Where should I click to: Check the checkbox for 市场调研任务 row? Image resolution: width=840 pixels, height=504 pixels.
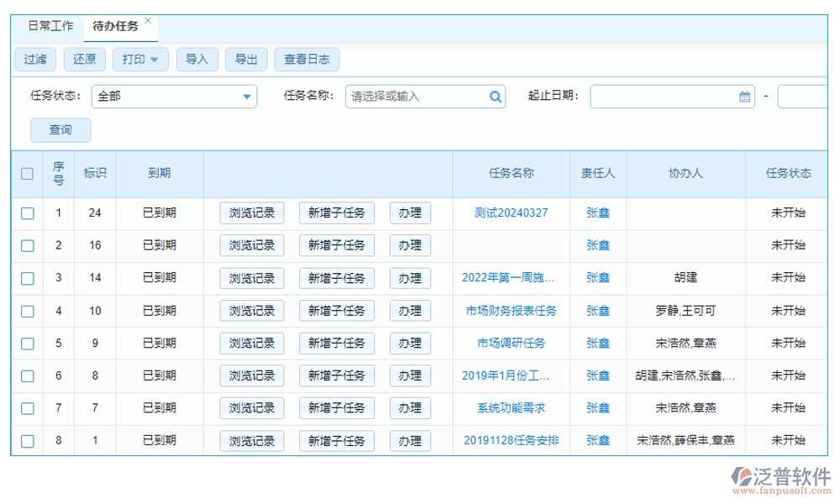click(27, 343)
